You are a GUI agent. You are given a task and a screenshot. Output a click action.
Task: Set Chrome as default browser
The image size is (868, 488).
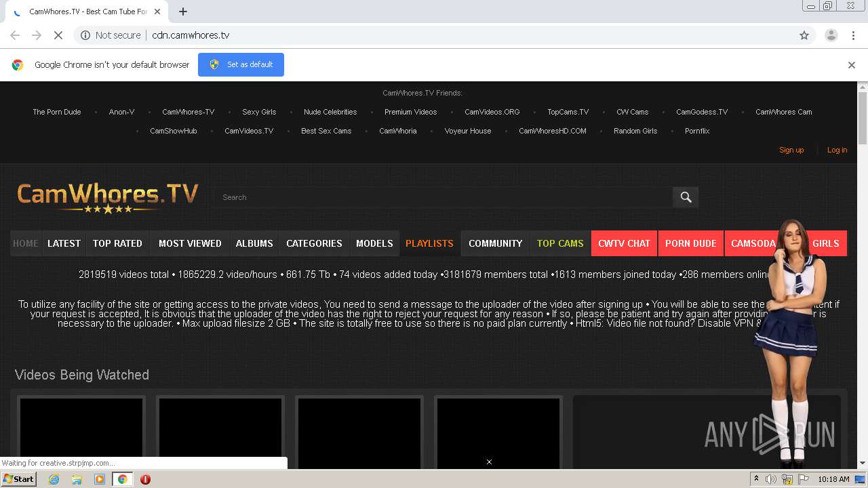pos(241,64)
